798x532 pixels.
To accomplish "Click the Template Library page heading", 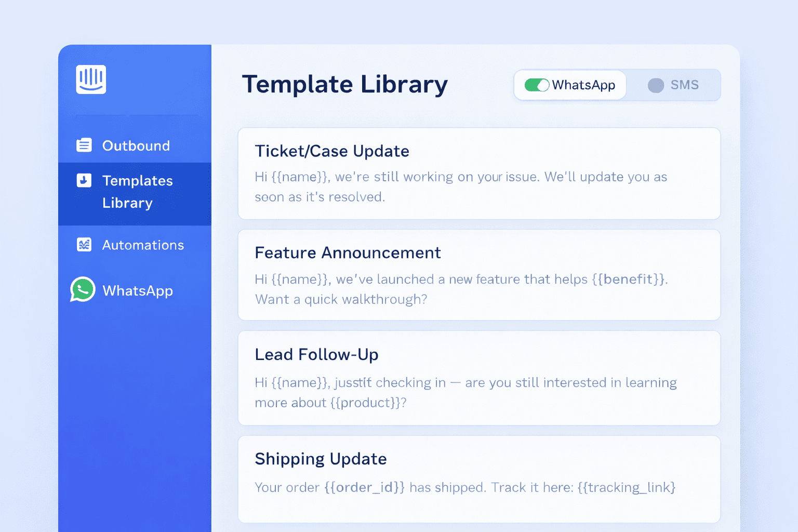I will (344, 84).
